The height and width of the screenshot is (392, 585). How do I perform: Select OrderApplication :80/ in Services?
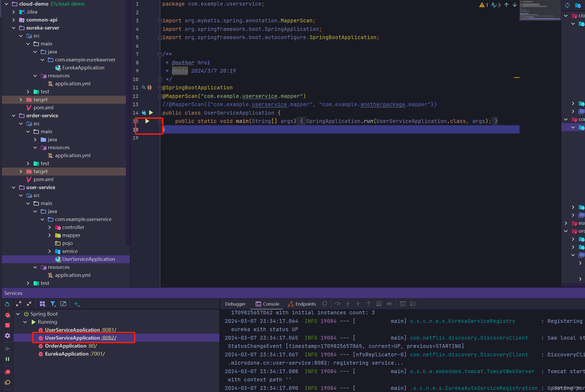68,346
